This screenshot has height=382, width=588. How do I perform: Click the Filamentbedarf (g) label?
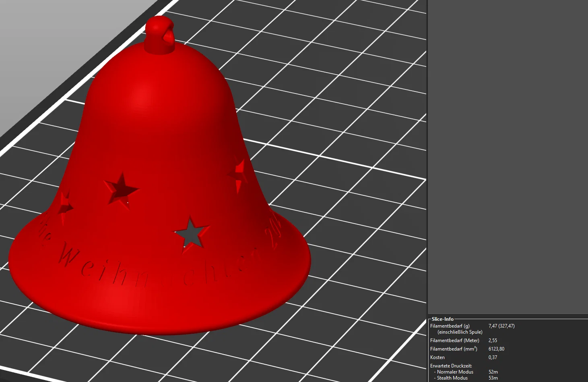(x=450, y=326)
